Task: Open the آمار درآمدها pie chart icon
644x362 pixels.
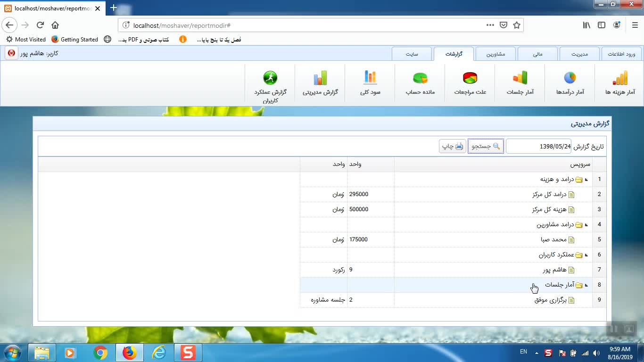Action: (570, 79)
